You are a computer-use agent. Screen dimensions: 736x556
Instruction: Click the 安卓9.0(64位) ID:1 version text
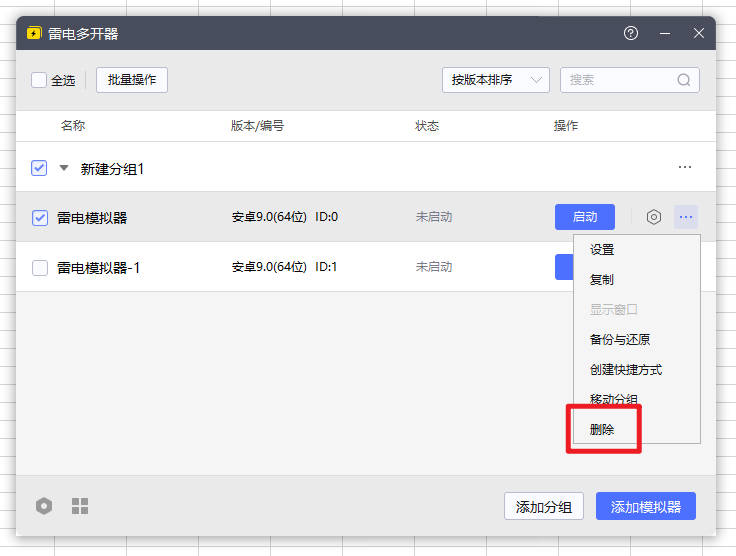(x=284, y=267)
